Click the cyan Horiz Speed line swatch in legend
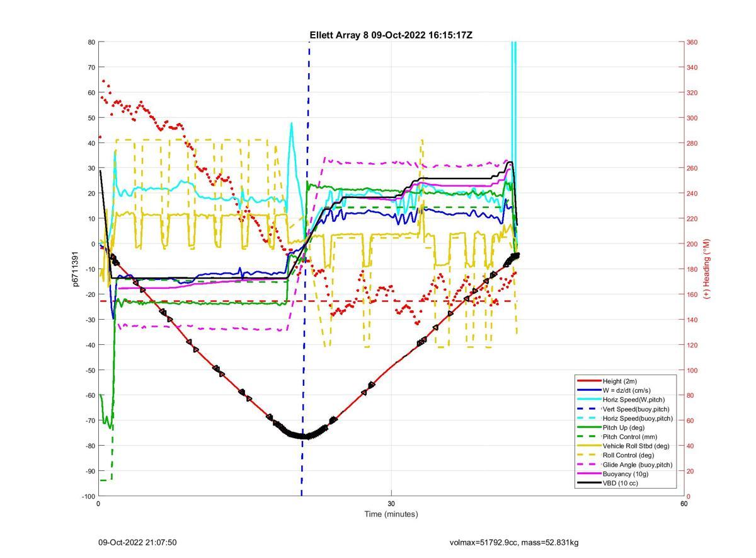This screenshot has width=756, height=558. tap(588, 400)
